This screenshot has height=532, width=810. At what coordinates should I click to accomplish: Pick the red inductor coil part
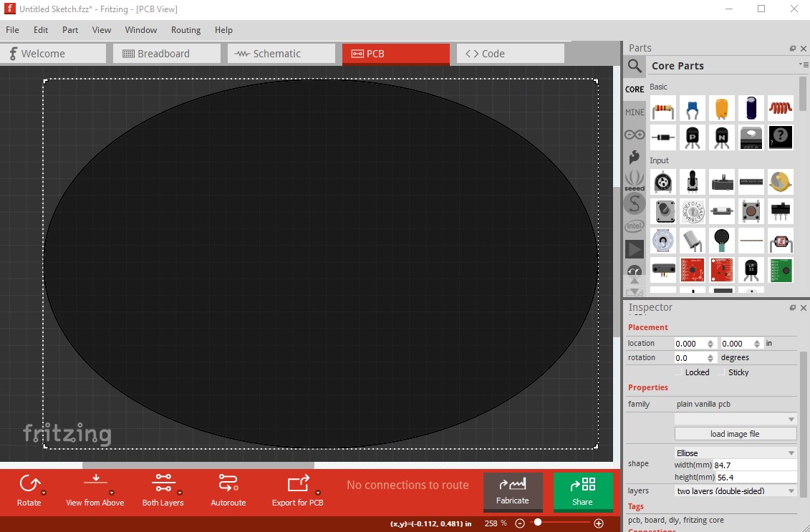[x=781, y=108]
